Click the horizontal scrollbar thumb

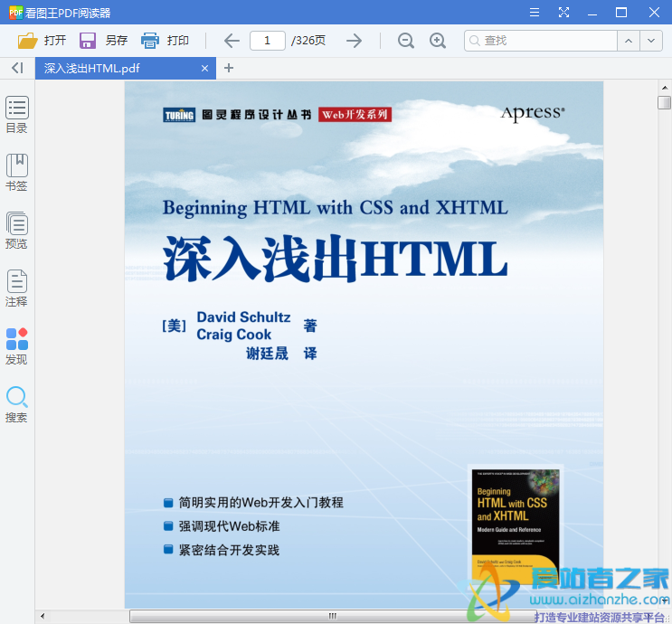[x=333, y=616]
